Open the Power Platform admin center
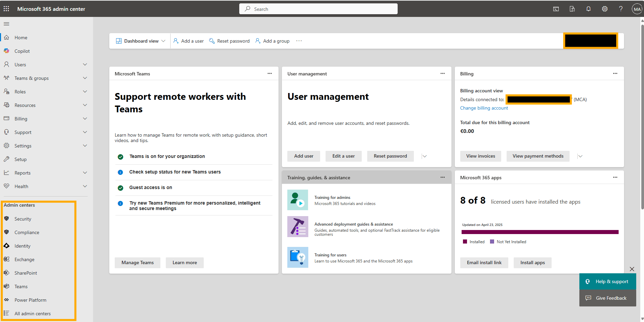The image size is (644, 322). [x=30, y=300]
